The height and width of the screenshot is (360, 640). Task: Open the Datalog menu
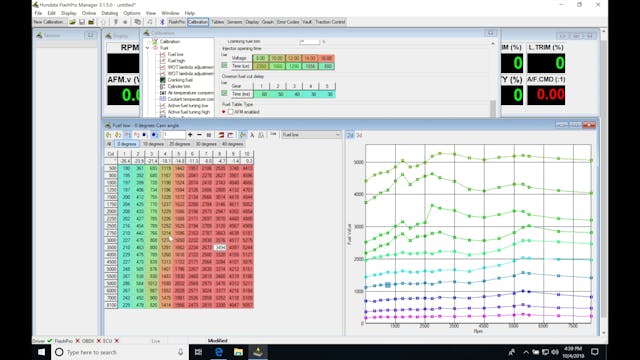click(x=109, y=13)
